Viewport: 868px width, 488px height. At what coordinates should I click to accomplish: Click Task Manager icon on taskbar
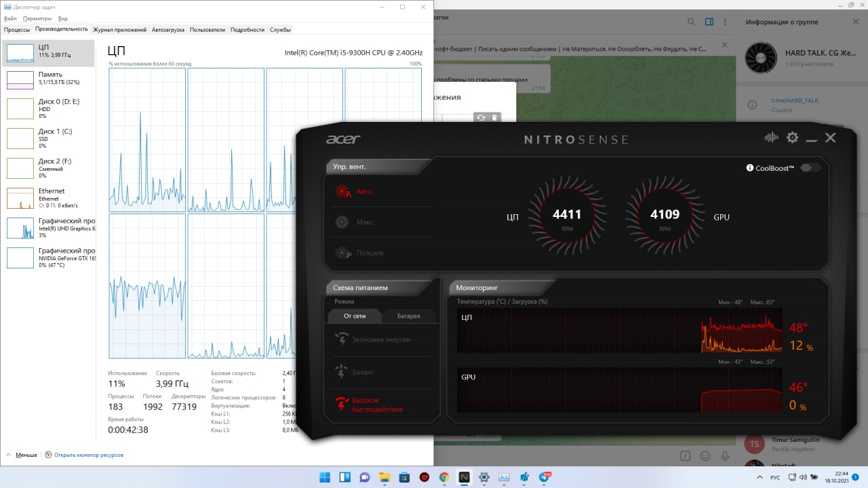504,477
